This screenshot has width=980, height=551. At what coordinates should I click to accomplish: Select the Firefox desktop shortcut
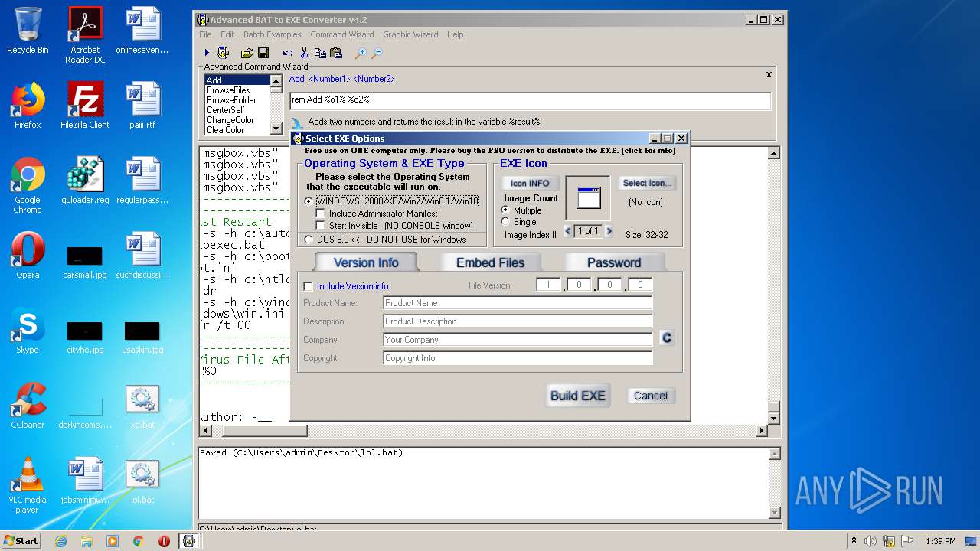(28, 106)
